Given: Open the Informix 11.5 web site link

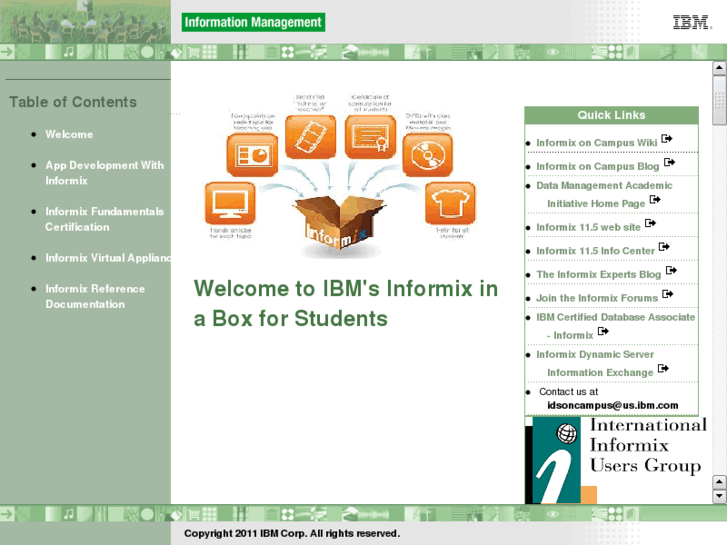Looking at the screenshot, I should (588, 227).
